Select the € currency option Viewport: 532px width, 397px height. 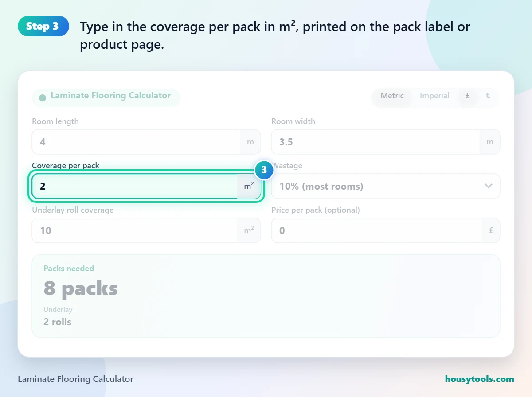pos(488,96)
